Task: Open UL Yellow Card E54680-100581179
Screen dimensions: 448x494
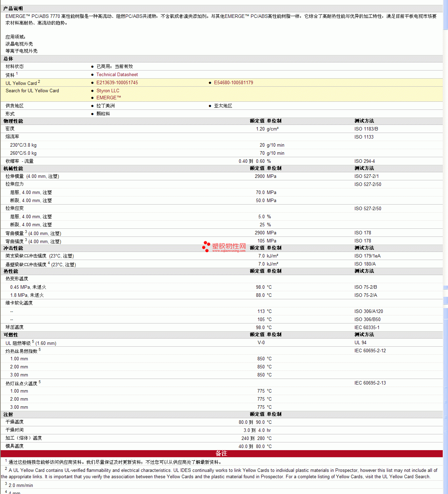Action: tap(233, 82)
